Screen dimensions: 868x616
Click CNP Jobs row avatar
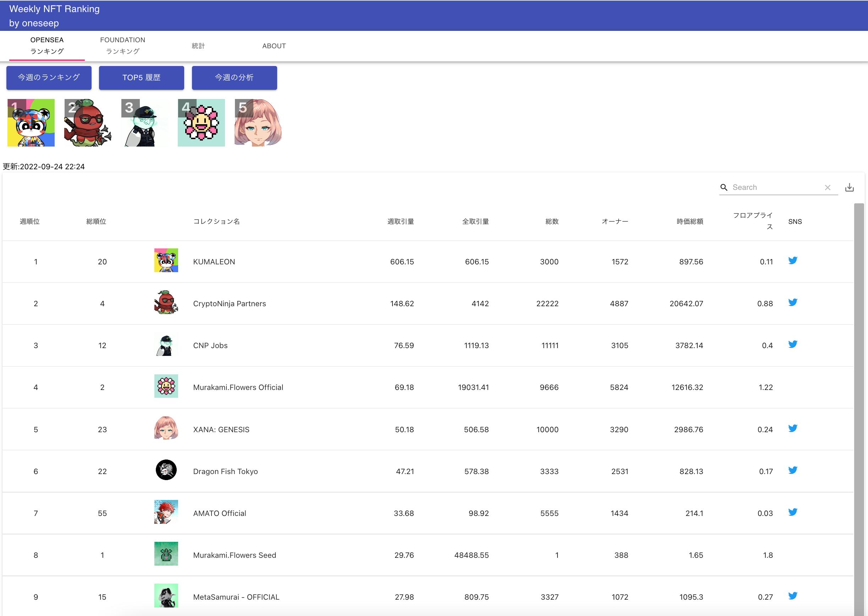pos(166,345)
